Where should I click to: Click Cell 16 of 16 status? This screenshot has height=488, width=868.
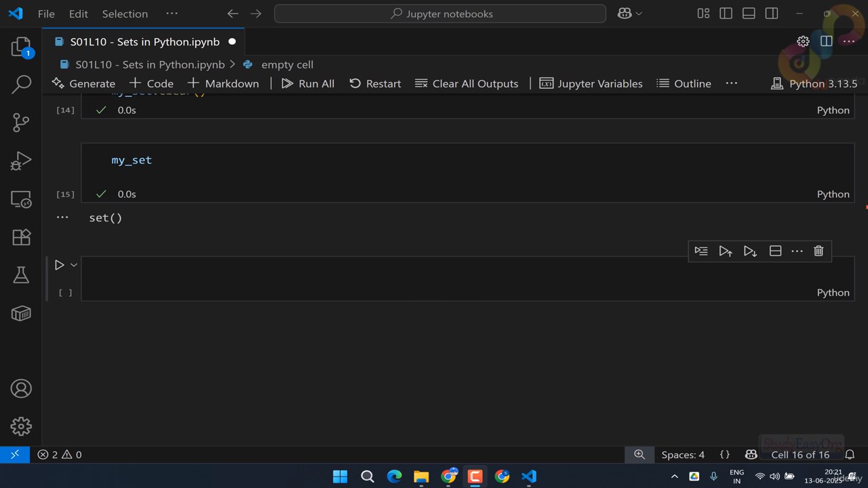pos(800,455)
